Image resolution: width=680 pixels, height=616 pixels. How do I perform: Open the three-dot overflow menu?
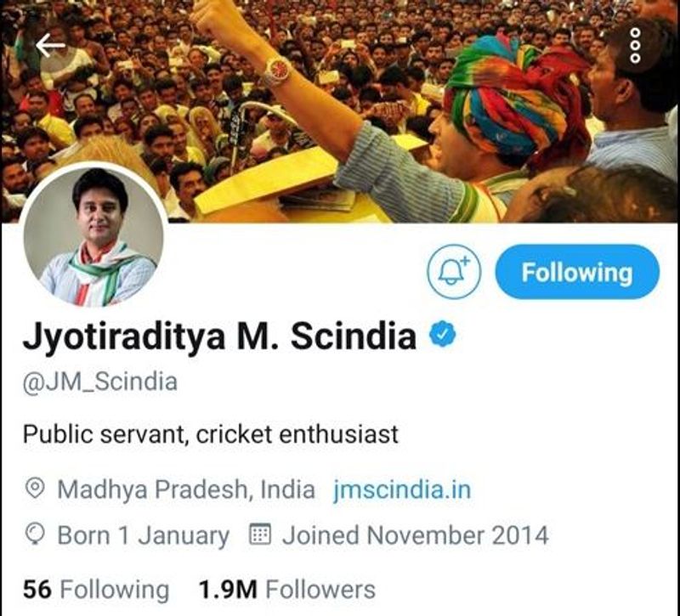click(x=635, y=46)
